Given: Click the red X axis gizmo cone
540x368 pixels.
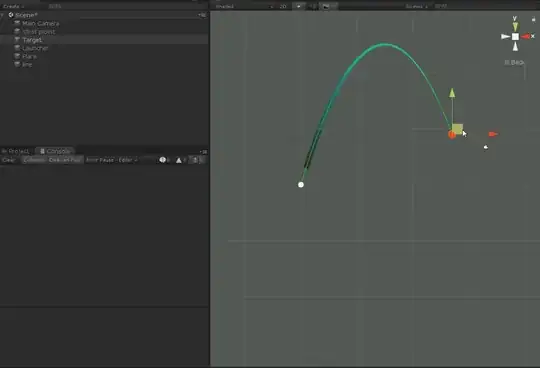Looking at the screenshot, I should click(526, 36).
